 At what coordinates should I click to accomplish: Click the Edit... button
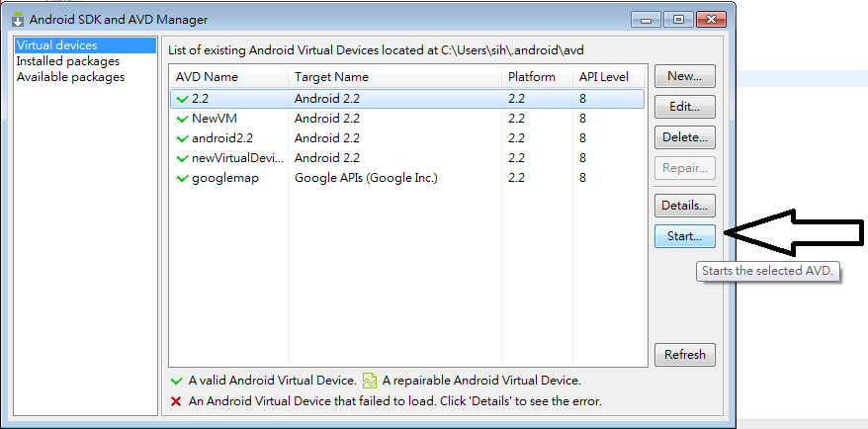coord(685,107)
